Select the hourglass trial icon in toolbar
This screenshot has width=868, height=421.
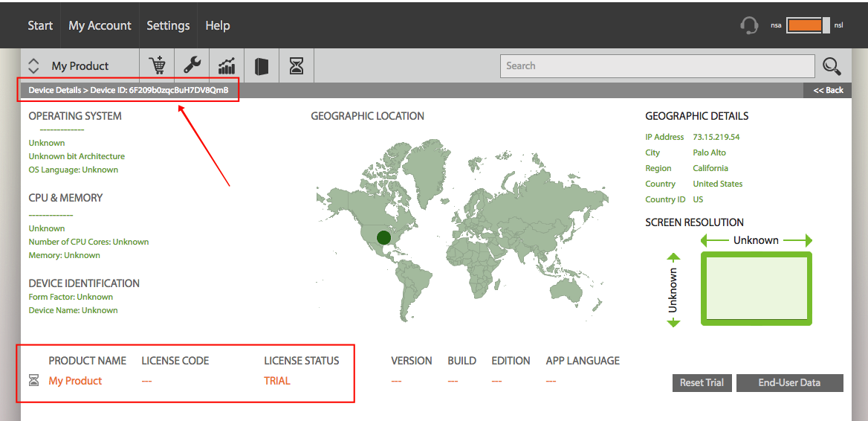[297, 66]
